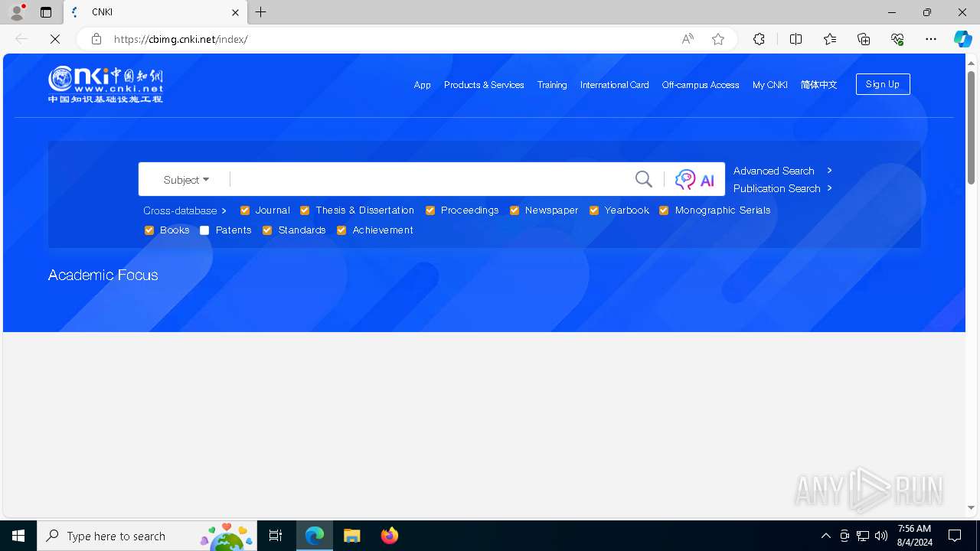980x551 pixels.
Task: Open Read aloud in address bar
Action: [x=688, y=39]
